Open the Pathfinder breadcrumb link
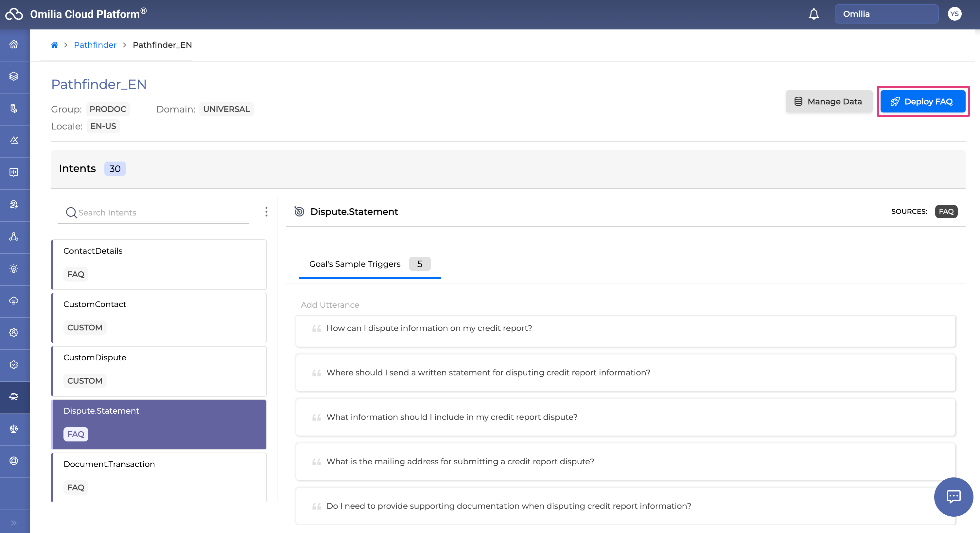 (x=95, y=45)
